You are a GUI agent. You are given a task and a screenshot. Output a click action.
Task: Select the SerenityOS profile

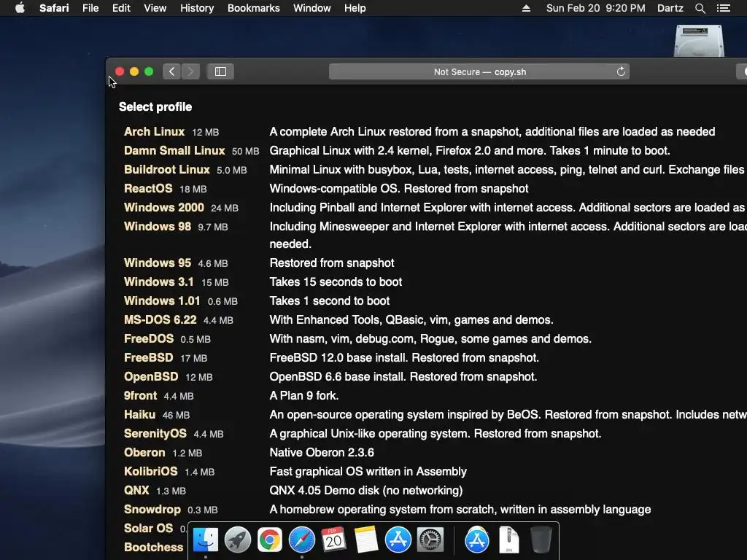(x=155, y=434)
